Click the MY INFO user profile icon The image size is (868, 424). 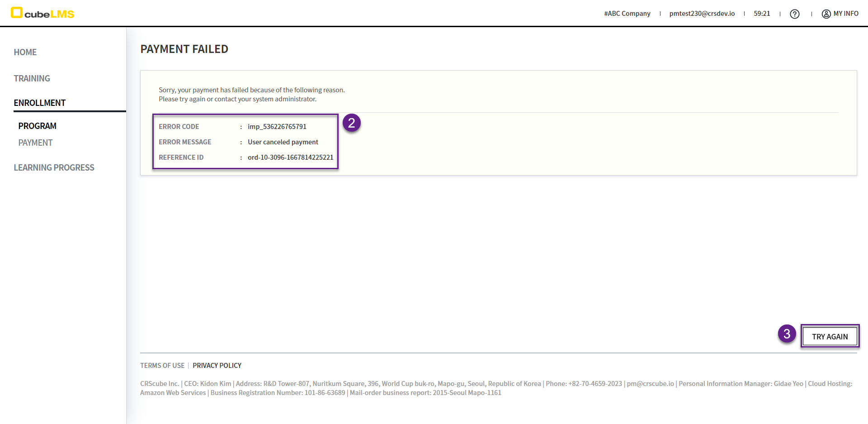coord(826,14)
